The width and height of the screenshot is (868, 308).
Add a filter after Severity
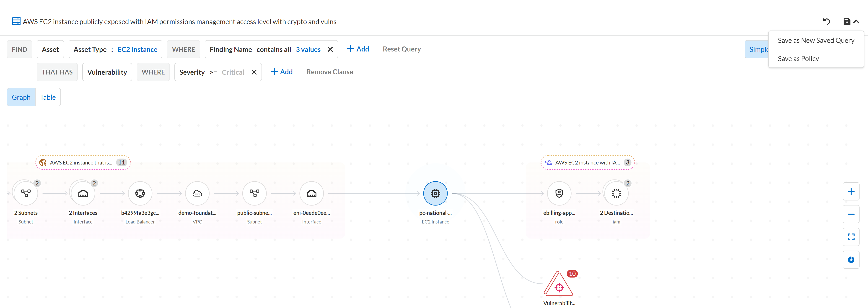282,72
